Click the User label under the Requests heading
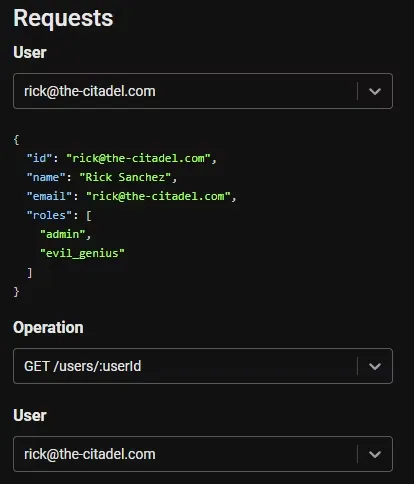The height and width of the screenshot is (484, 414). coord(30,52)
